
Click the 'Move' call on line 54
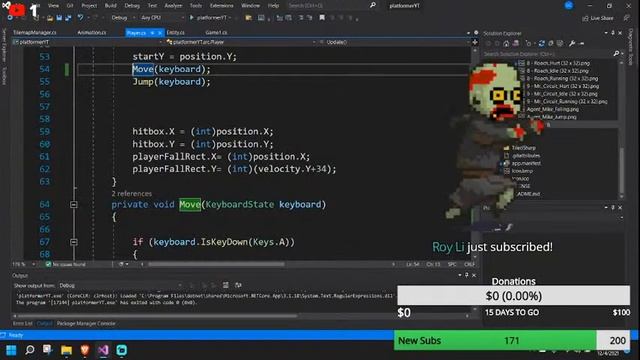coord(143,69)
